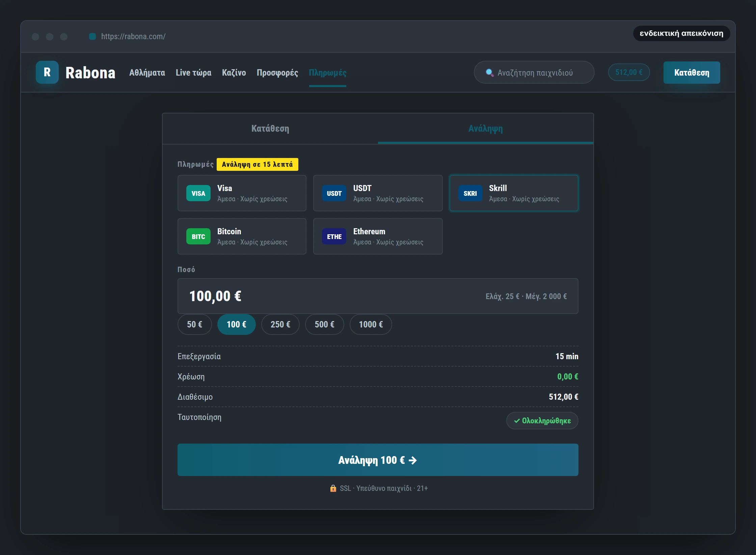Select Bitcoin payment method card
Screen dimensions: 756x555
pos(242,236)
